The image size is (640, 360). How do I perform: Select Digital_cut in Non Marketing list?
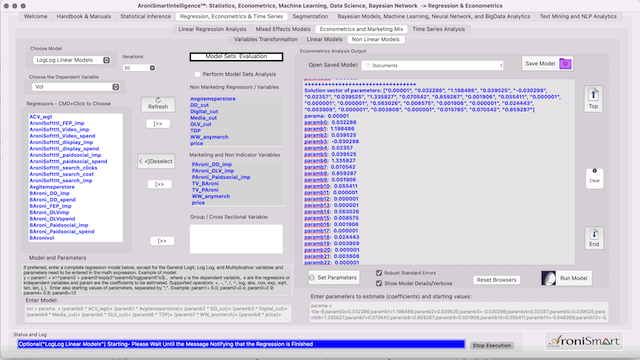pyautogui.click(x=204, y=111)
